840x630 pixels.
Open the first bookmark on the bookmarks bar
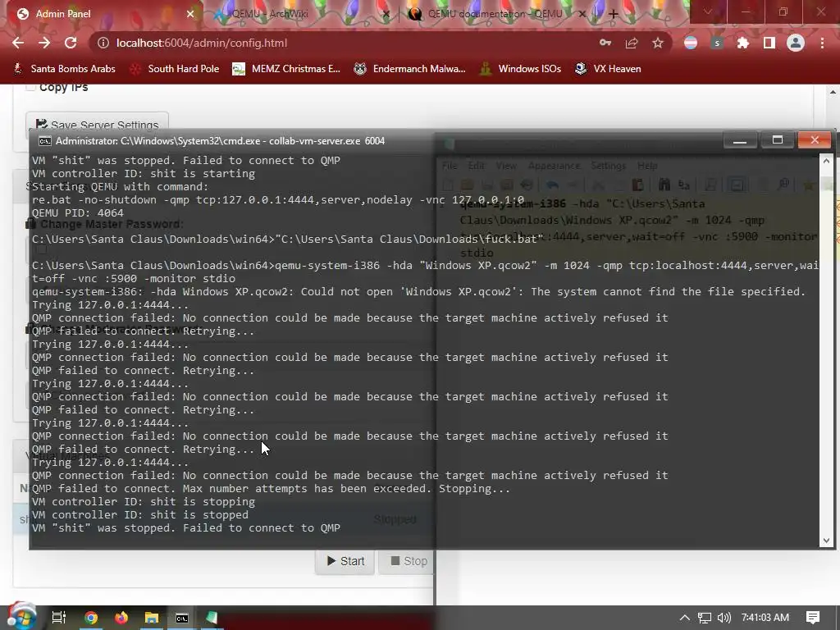tap(64, 69)
